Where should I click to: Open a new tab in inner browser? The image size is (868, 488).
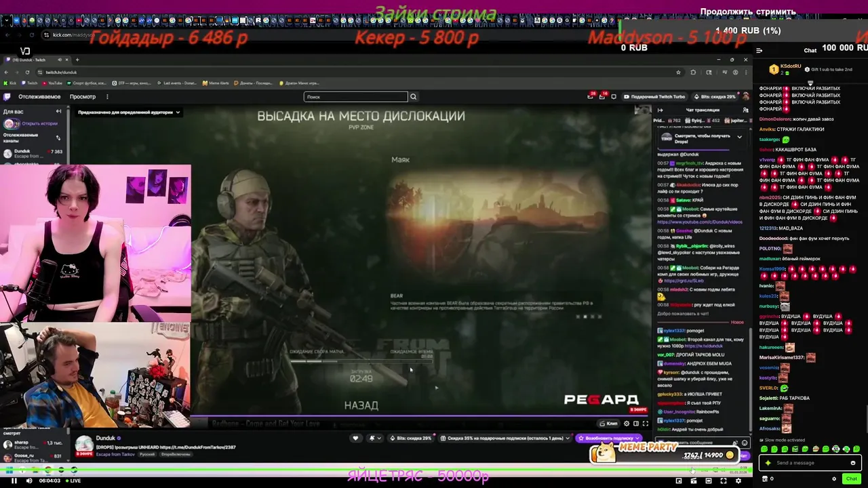pos(77,60)
